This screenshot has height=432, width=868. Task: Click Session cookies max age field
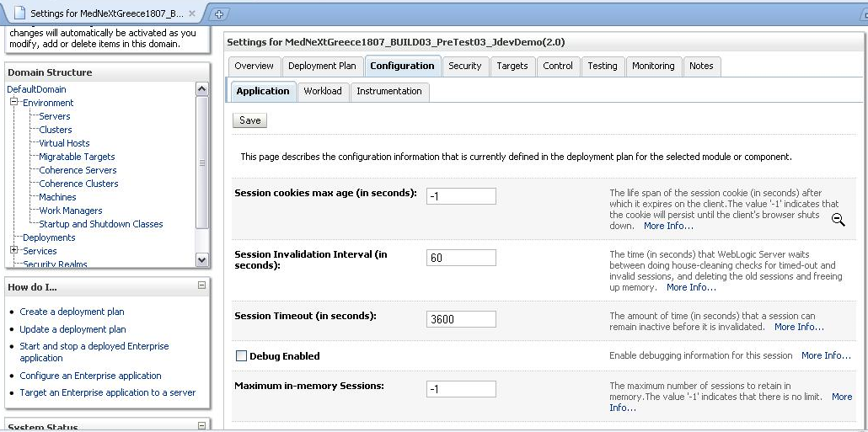461,196
